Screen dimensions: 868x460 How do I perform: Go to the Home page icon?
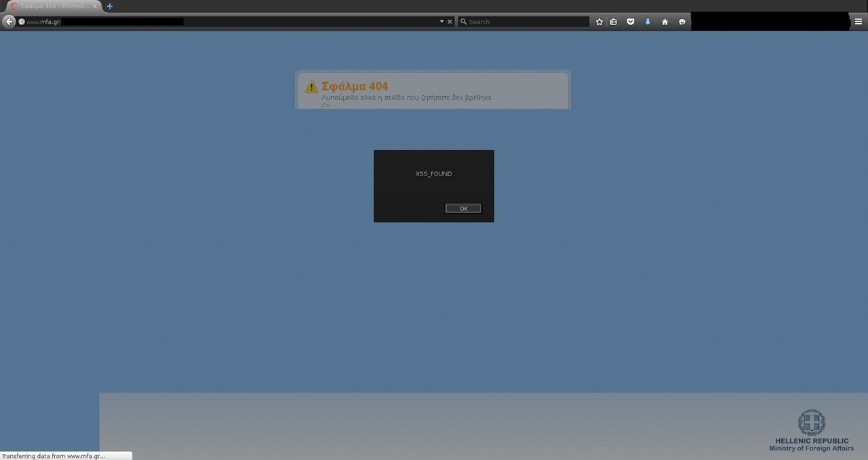point(665,22)
